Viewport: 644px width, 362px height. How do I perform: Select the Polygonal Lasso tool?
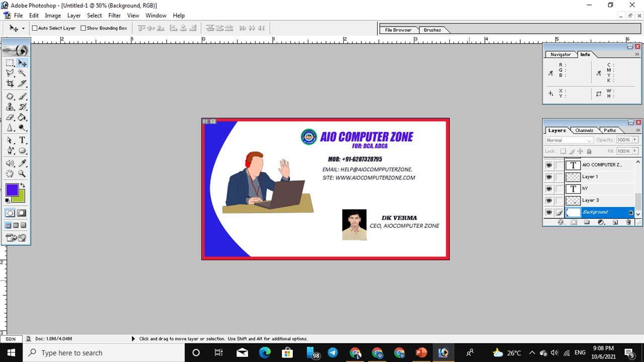pyautogui.click(x=10, y=73)
